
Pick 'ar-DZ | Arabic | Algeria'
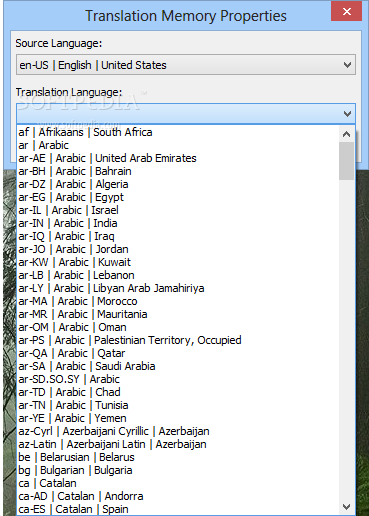[x=178, y=184]
